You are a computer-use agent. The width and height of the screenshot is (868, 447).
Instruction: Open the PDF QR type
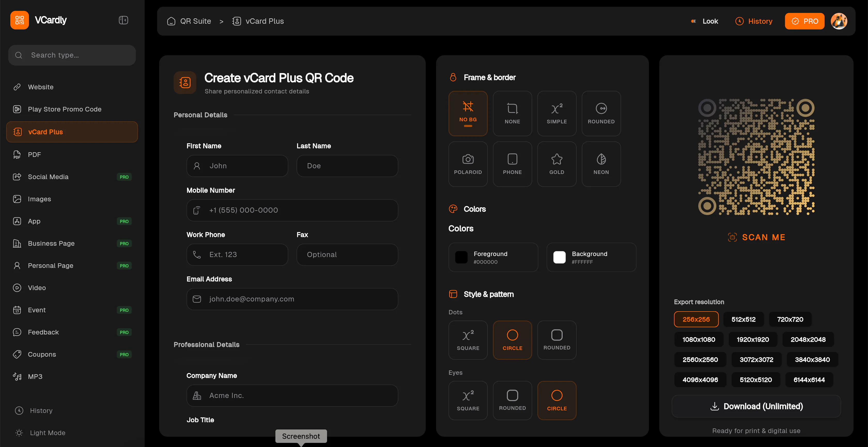tap(72, 155)
